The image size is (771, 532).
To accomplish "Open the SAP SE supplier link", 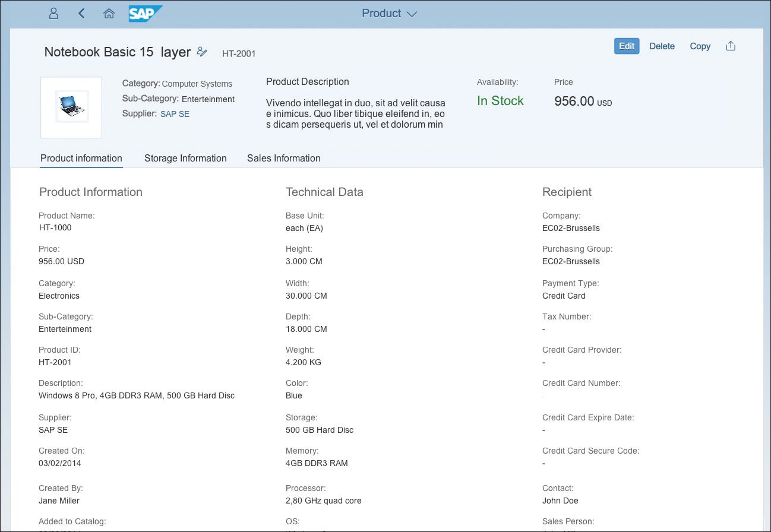I will click(x=175, y=114).
